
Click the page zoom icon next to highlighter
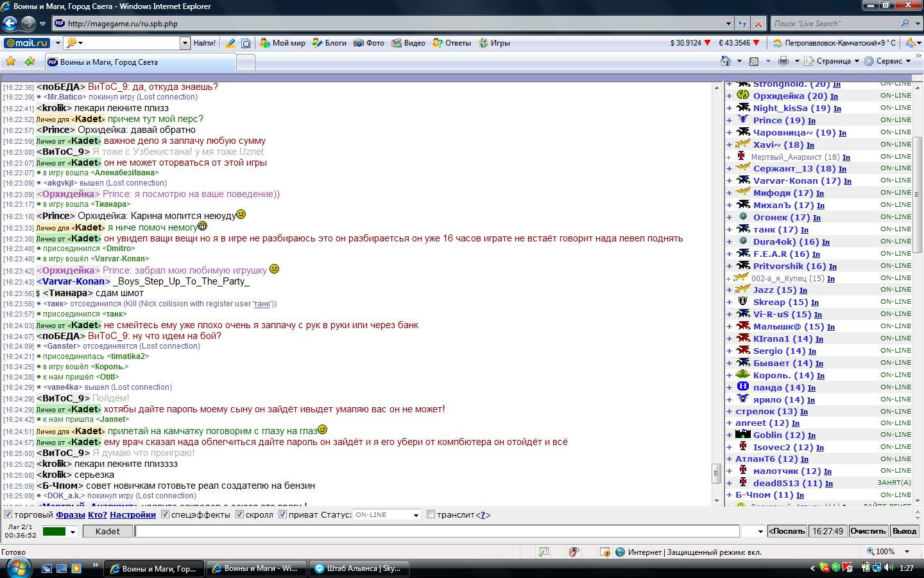pos(246,43)
